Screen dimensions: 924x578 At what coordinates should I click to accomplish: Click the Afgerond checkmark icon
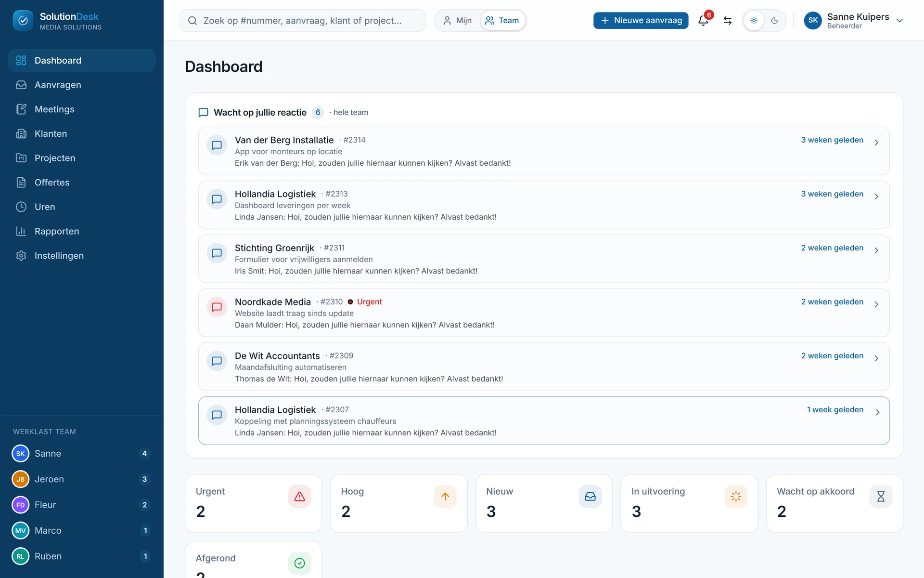tap(299, 563)
